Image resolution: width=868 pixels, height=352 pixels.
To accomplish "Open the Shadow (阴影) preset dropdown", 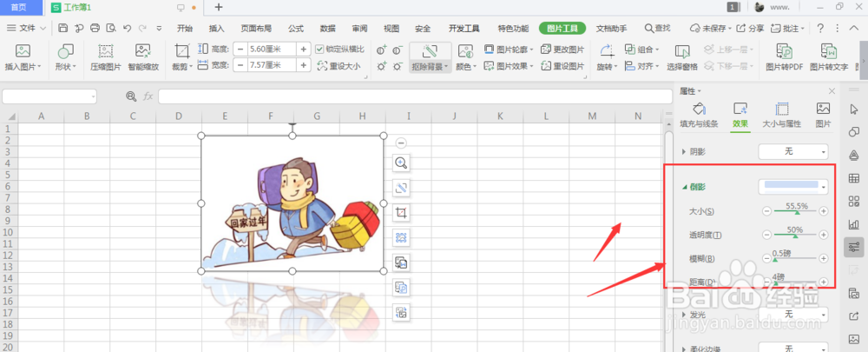I will tap(793, 150).
